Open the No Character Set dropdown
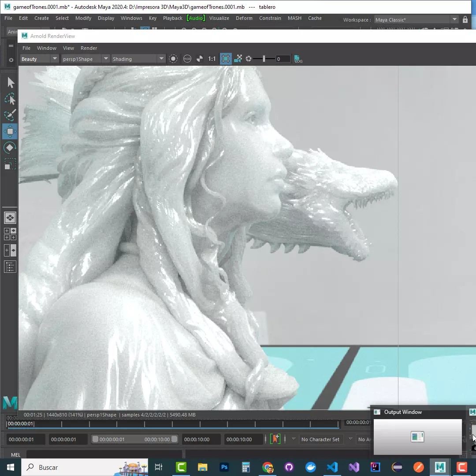 pyautogui.click(x=321, y=439)
